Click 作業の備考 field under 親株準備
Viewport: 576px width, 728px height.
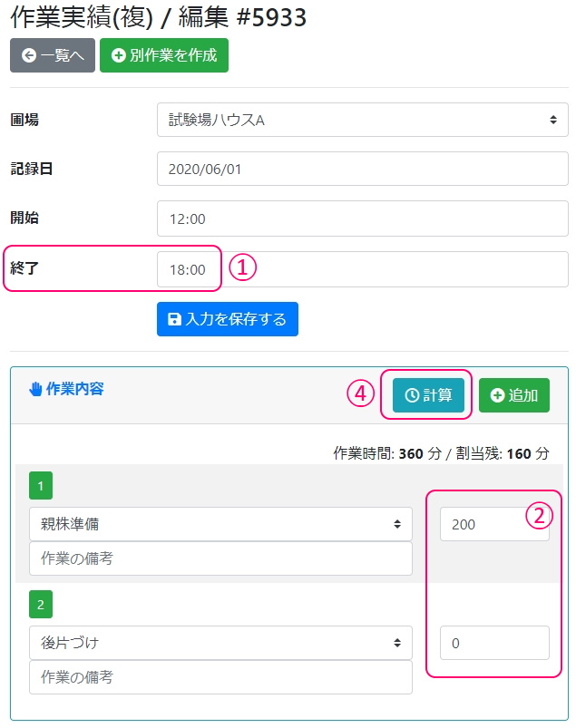click(220, 559)
